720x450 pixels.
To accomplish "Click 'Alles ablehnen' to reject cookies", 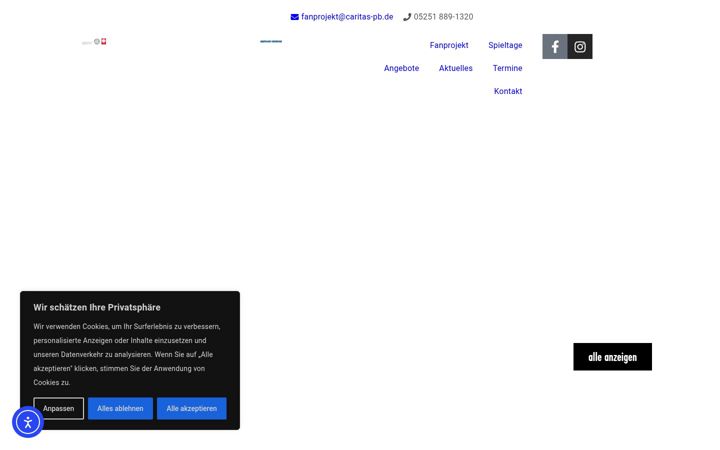I will (x=120, y=408).
